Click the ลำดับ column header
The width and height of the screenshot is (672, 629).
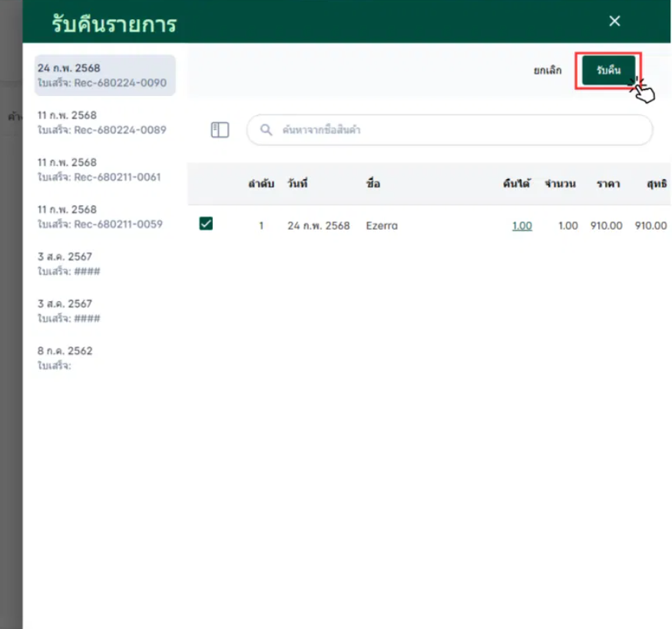coord(261,184)
